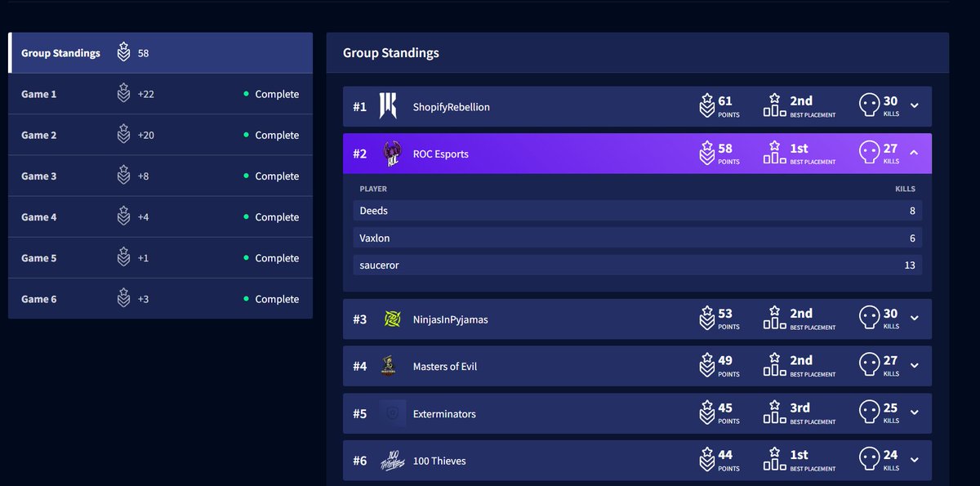980x486 pixels.
Task: Click ROC Esports' best placement podium icon
Action: pos(775,154)
